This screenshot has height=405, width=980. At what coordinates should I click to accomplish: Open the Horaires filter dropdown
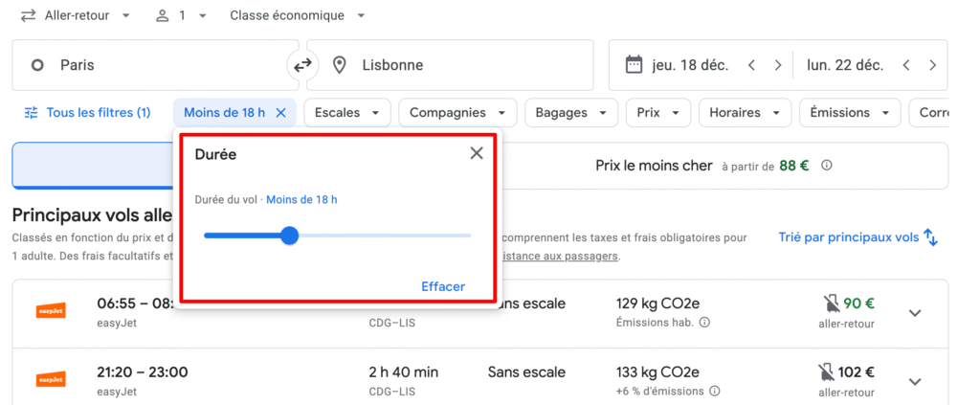pos(745,113)
